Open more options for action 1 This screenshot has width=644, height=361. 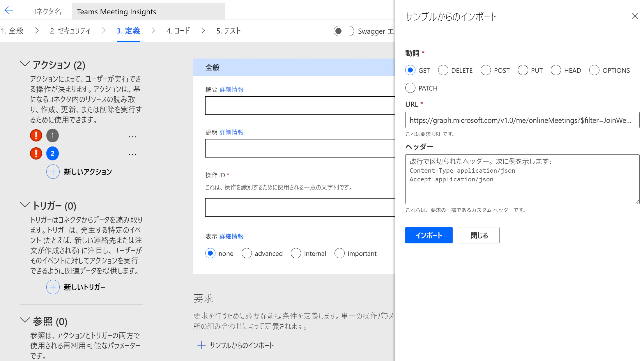coord(133,136)
